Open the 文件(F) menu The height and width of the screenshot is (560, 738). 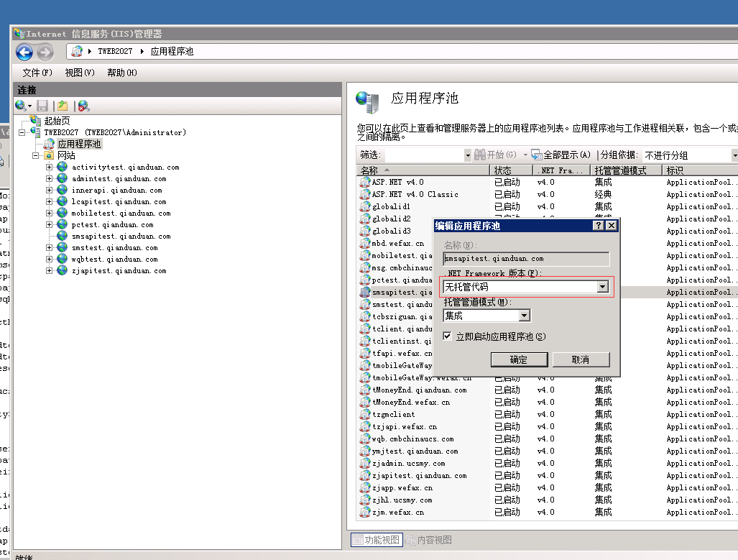37,73
